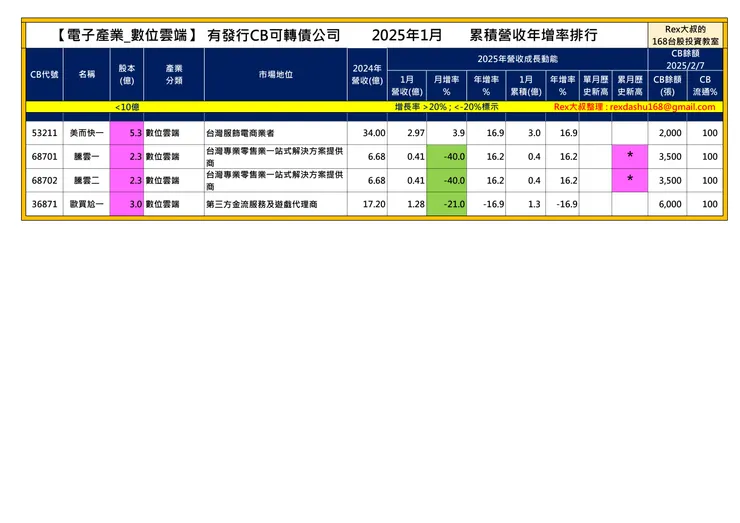740x523 pixels.
Task: Click CB流通 100 in 歐買尬一 row
Action: [710, 204]
